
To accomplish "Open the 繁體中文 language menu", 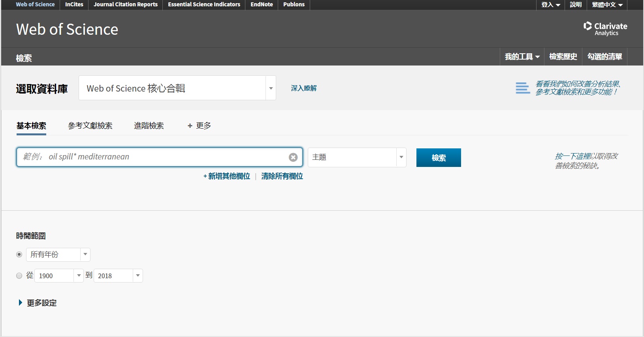I will pos(607,5).
